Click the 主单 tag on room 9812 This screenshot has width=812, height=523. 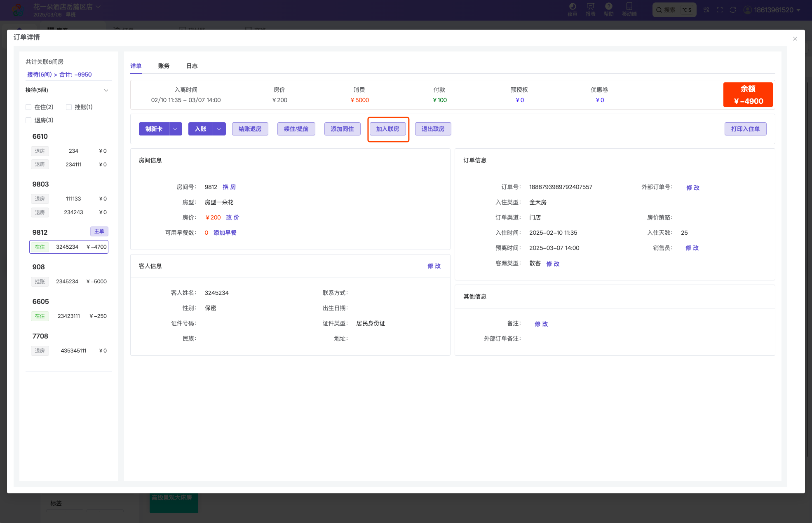(x=99, y=231)
